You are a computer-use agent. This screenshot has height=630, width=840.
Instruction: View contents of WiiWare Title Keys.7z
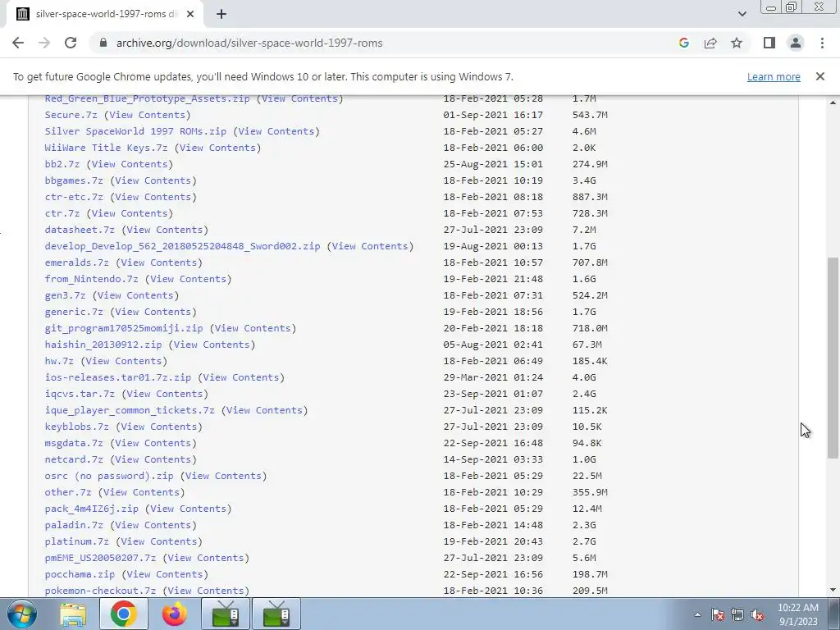point(217,148)
